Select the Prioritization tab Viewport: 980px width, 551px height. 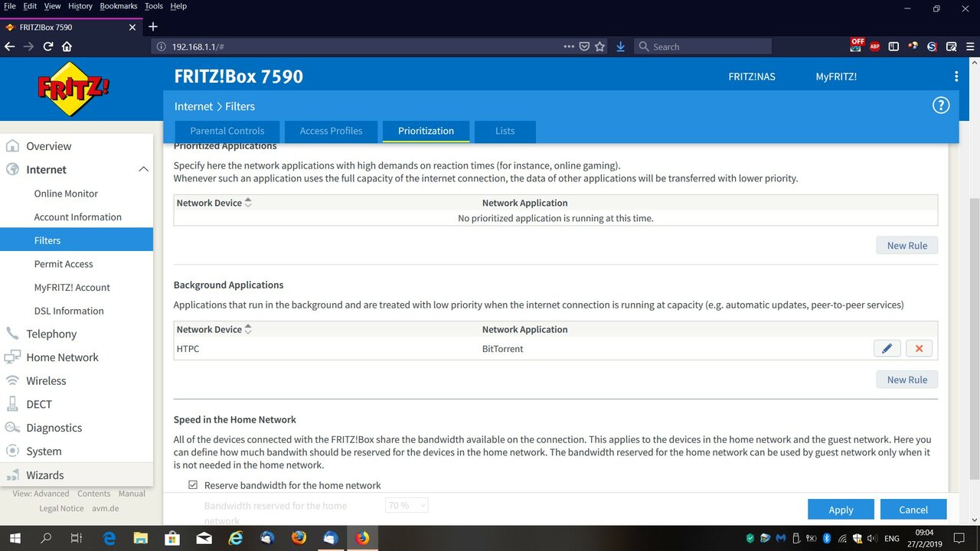pos(426,131)
